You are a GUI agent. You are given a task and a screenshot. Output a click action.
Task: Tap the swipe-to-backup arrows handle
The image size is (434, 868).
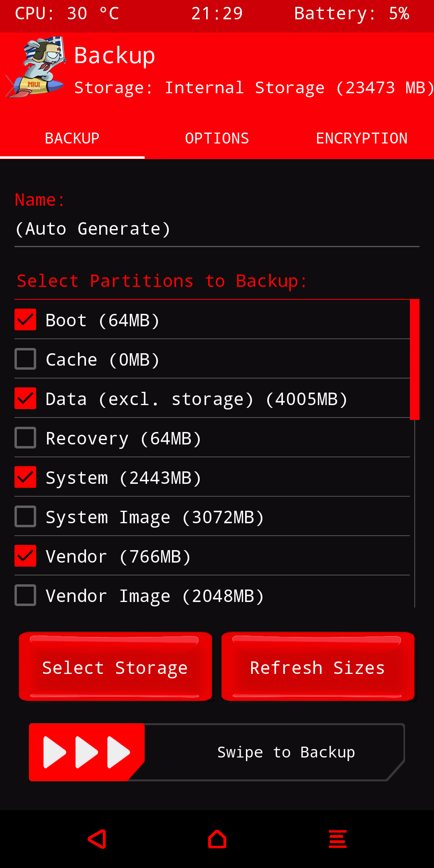point(86,752)
